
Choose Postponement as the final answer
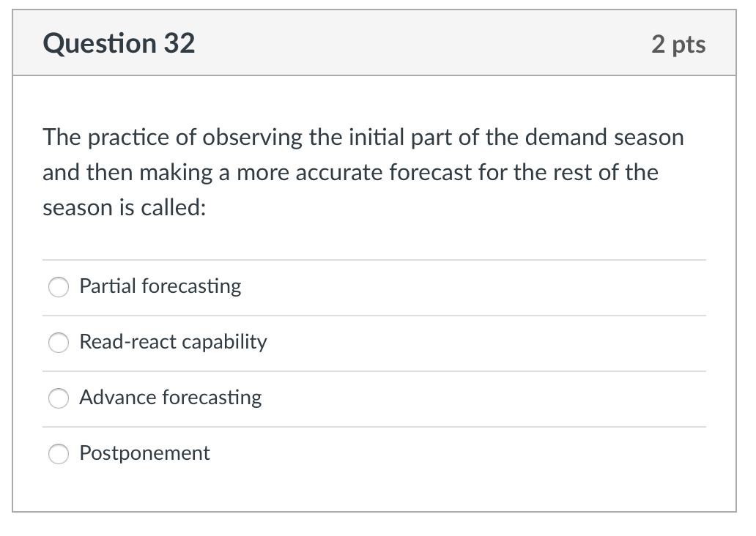coord(59,454)
